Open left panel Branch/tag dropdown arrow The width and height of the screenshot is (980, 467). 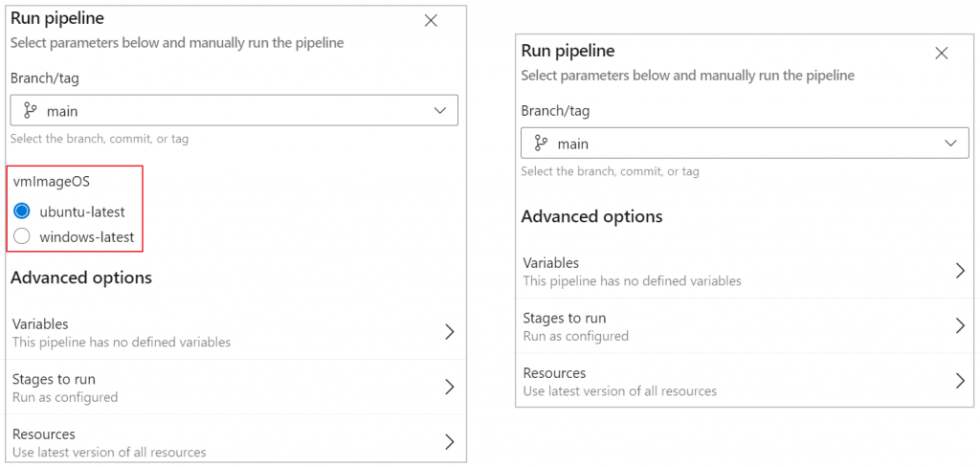click(440, 111)
